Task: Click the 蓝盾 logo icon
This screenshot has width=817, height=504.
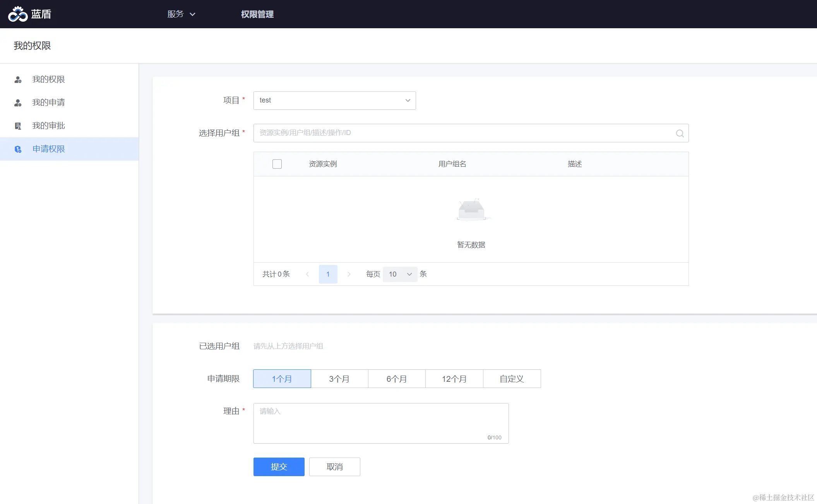Action: click(x=18, y=14)
